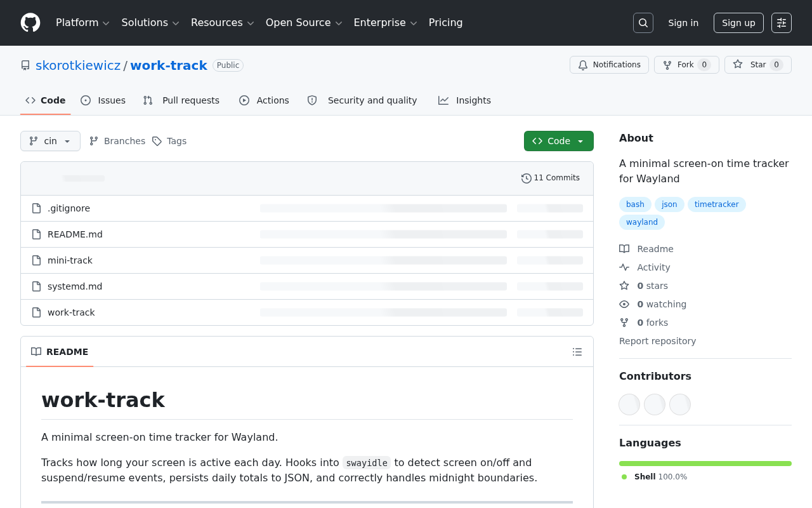Click the Insights graph icon
The image size is (812, 508).
pos(443,100)
